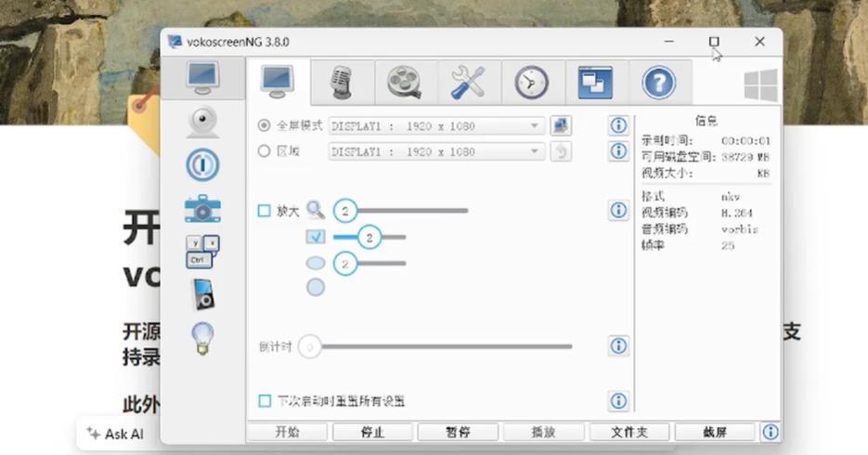Switch to the overlapping windows tab
Screen dimensions: 868x455
[596, 83]
